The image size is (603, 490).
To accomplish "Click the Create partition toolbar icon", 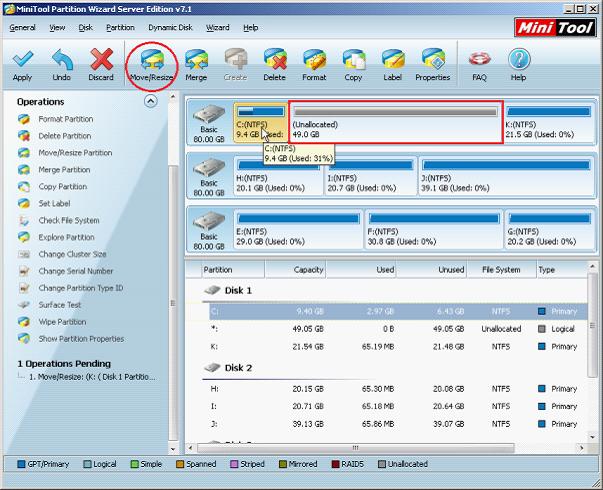I will (x=235, y=65).
